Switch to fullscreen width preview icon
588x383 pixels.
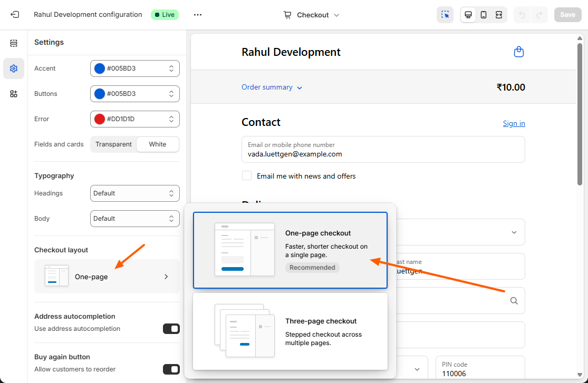click(x=499, y=15)
